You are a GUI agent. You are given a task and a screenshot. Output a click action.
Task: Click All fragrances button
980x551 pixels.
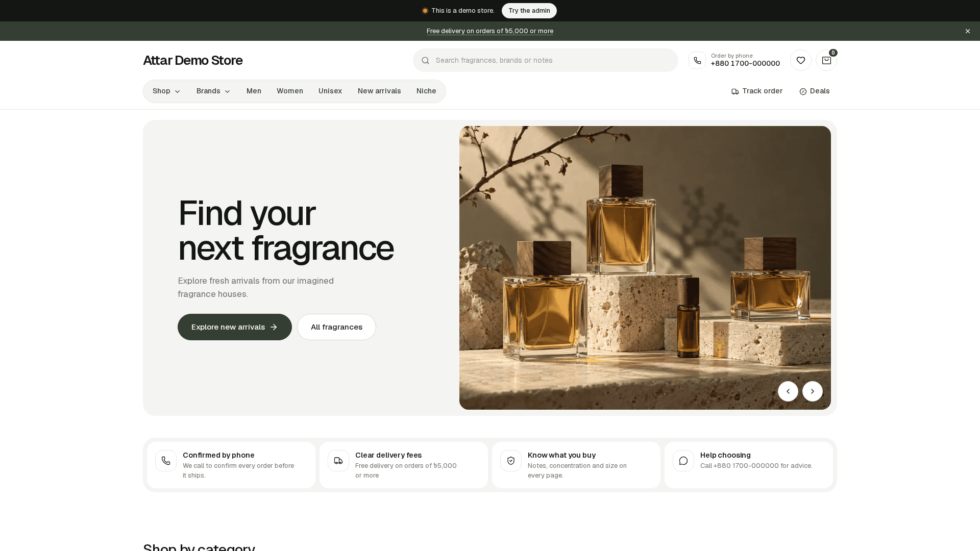336,327
